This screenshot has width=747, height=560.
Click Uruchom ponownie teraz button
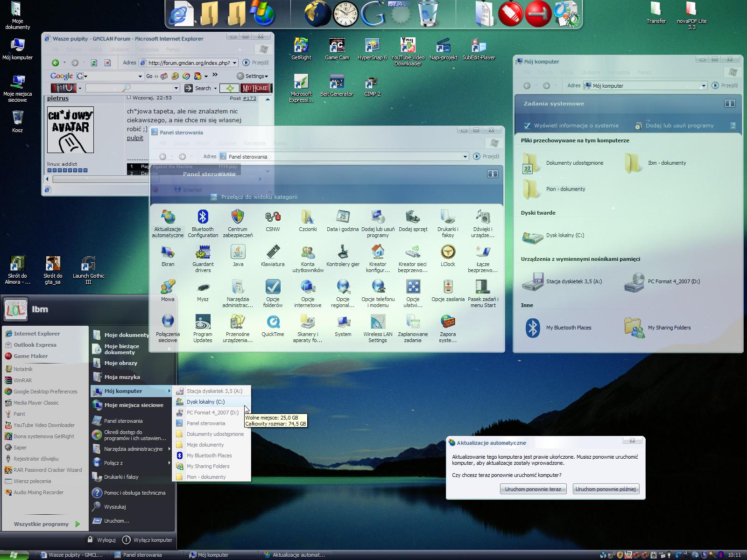tap(533, 489)
